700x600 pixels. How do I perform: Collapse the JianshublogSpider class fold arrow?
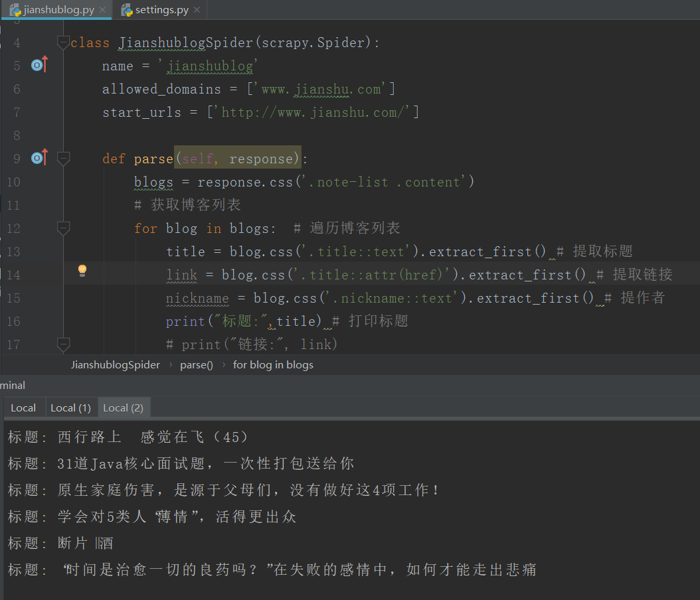point(63,42)
